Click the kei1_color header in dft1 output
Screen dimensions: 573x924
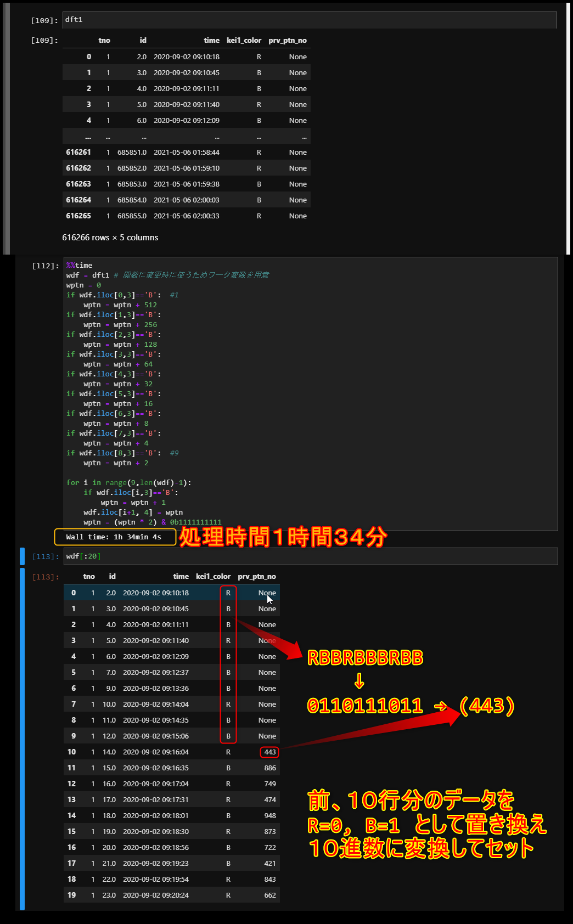point(244,41)
